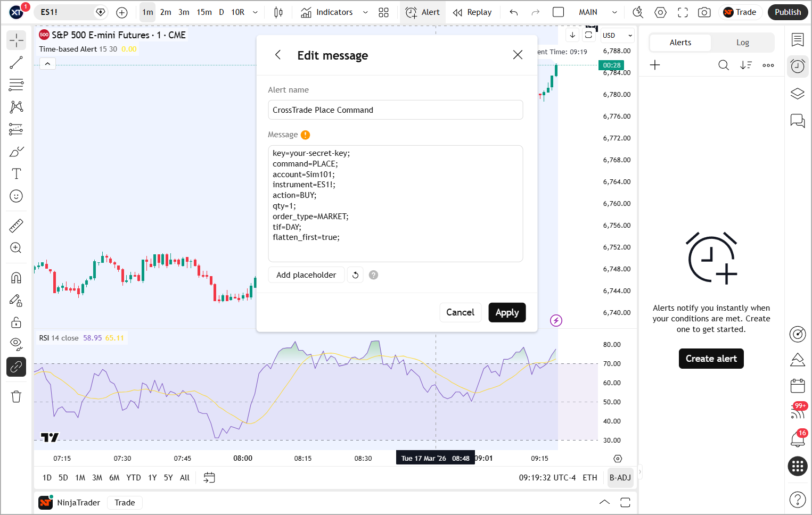Restore default message with reset icon

355,275
